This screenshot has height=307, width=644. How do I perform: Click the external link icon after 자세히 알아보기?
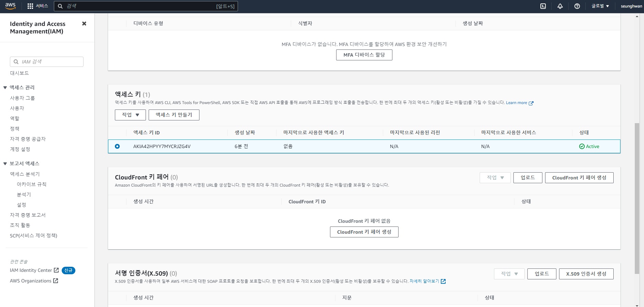pyautogui.click(x=443, y=281)
